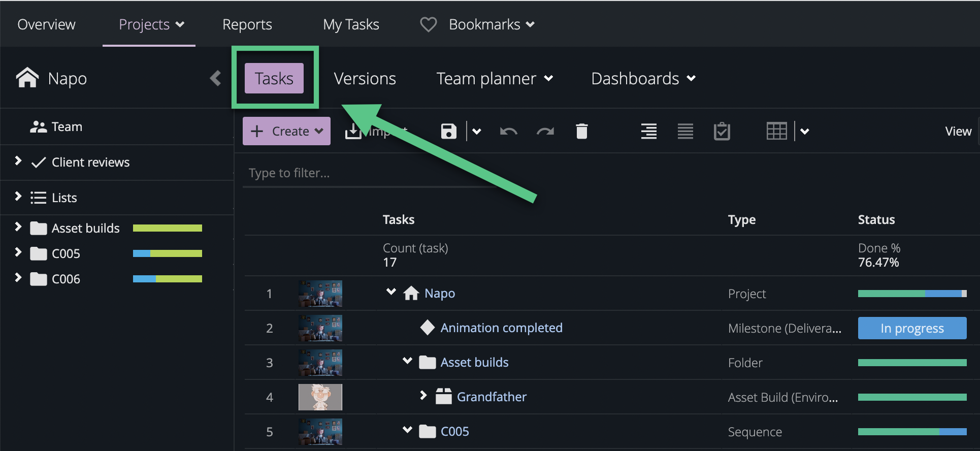
Task: Open the Napo project link in table
Action: (x=440, y=293)
